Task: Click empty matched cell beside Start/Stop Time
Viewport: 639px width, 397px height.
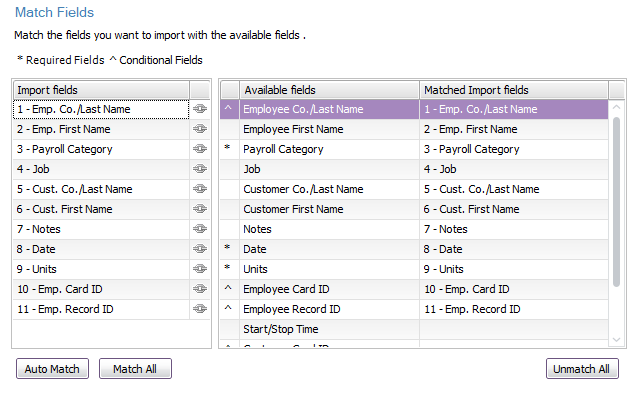Action: tap(514, 329)
